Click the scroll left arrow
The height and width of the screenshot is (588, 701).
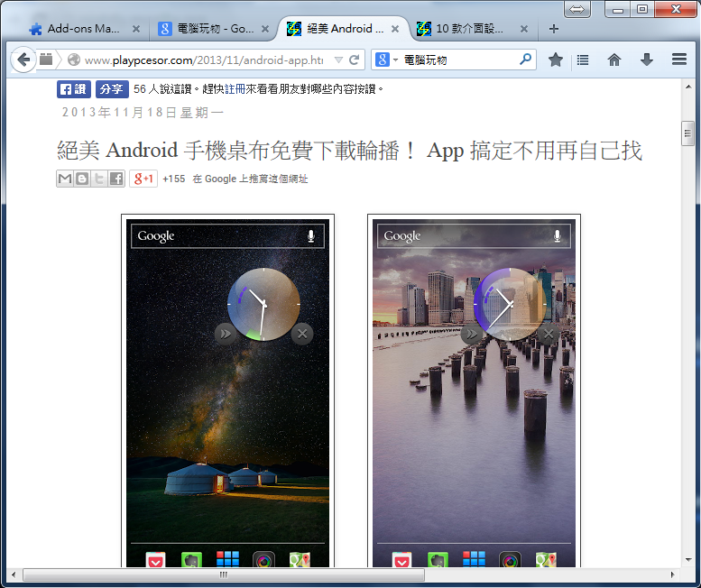click(14, 574)
